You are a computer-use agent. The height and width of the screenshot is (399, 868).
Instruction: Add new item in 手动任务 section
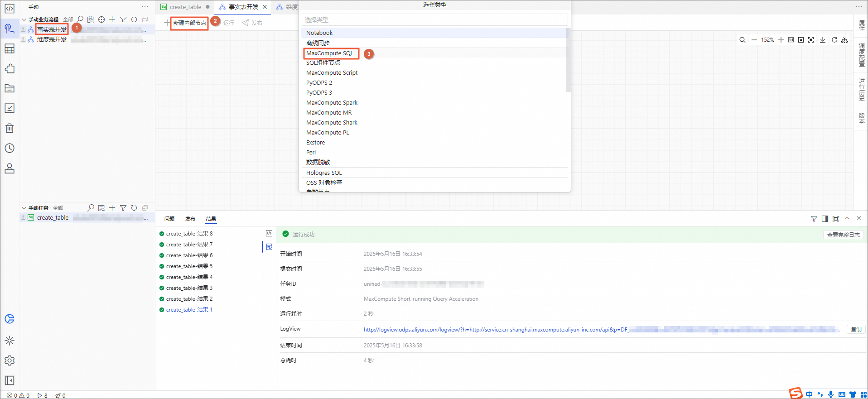click(x=112, y=208)
